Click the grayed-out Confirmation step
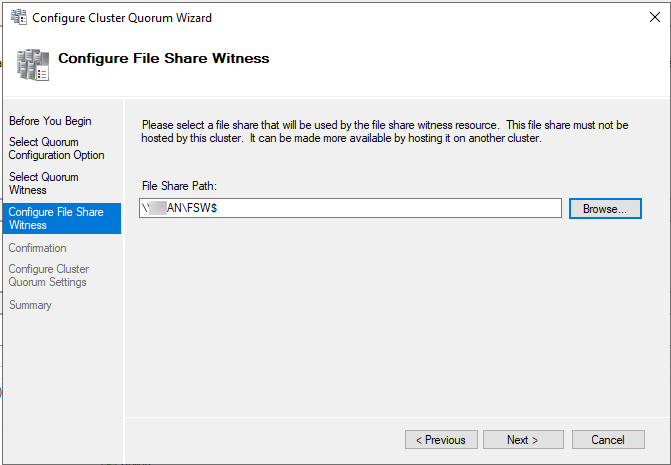The height and width of the screenshot is (465, 671). [x=37, y=248]
